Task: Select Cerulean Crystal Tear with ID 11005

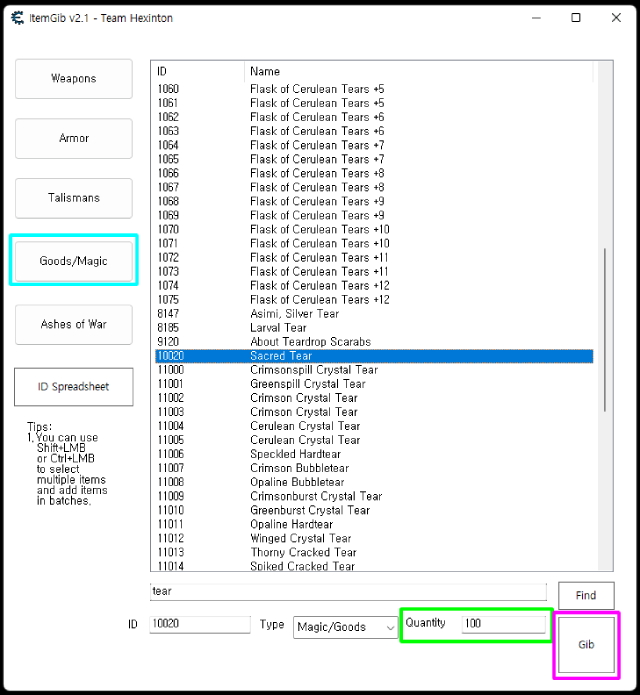Action: (x=374, y=440)
